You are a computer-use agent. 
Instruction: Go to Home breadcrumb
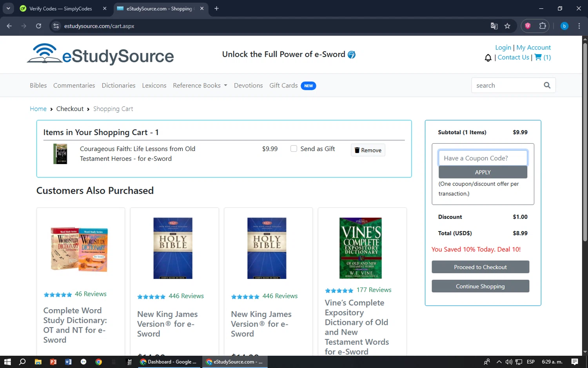tap(38, 109)
